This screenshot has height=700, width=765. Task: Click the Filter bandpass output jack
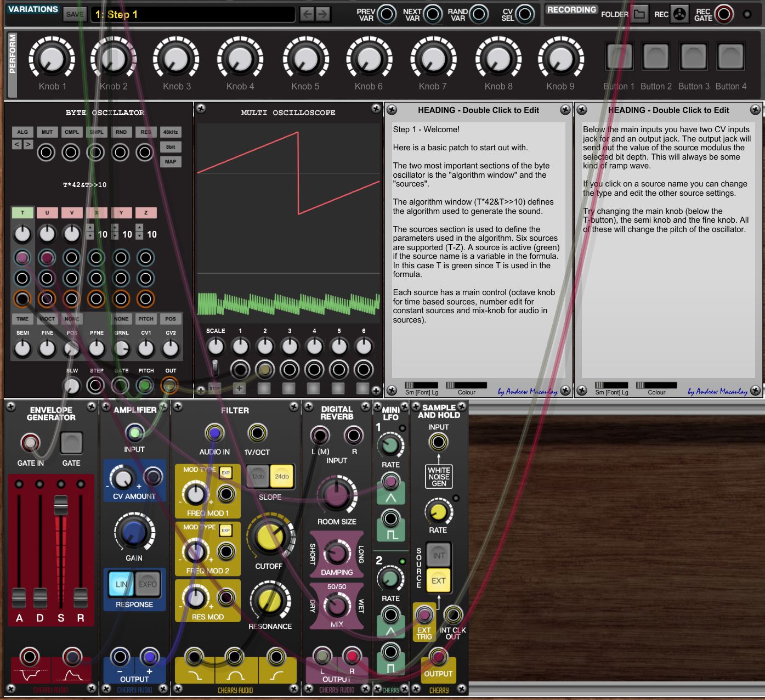(x=235, y=657)
